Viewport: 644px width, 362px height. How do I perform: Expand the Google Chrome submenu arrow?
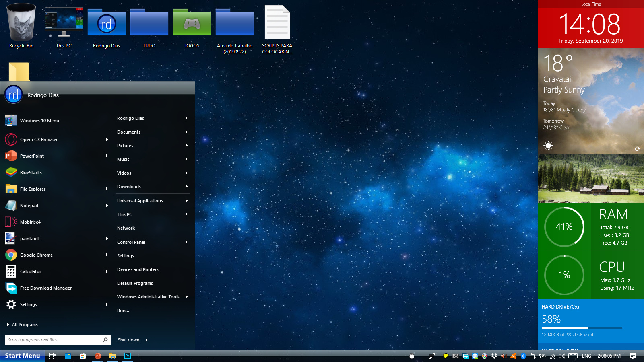(x=107, y=255)
